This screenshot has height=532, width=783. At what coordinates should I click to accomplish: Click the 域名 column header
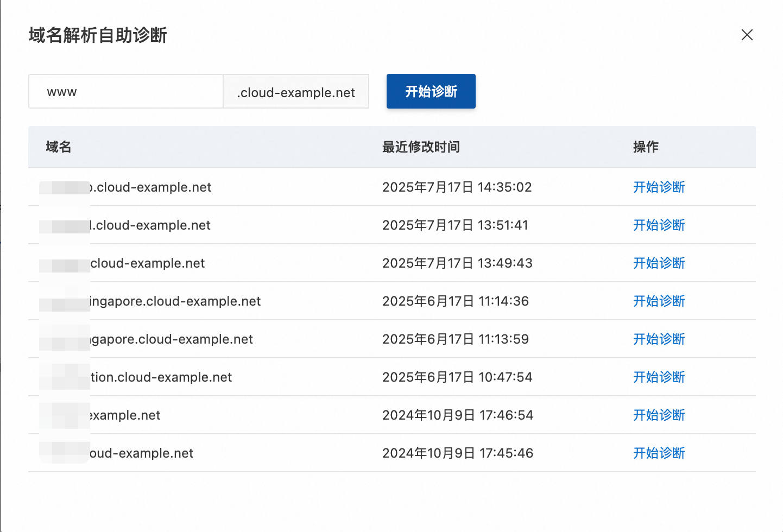[59, 147]
